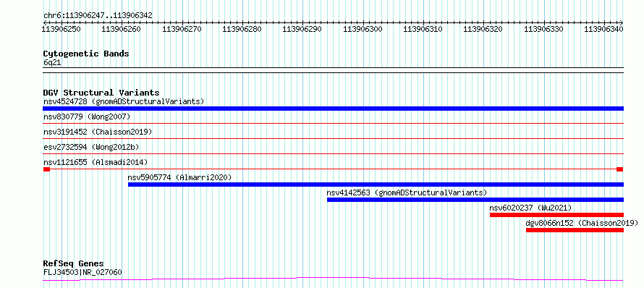Click the magenta FLJ34503 gene track line
The image size is (644, 288).
(x=333, y=279)
